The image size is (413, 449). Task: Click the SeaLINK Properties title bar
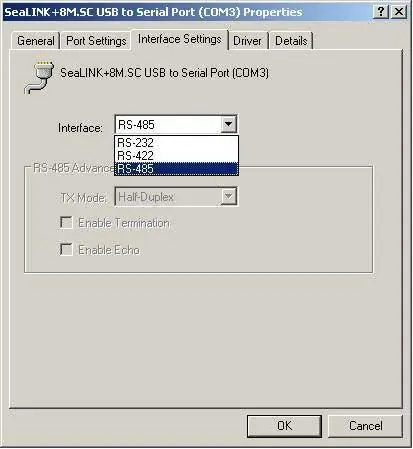coord(188,12)
